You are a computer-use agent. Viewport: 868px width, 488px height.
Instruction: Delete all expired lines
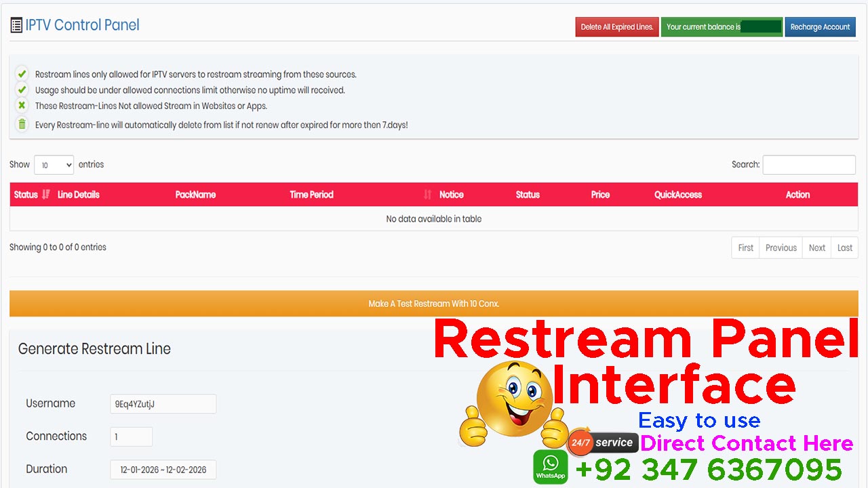pos(617,27)
